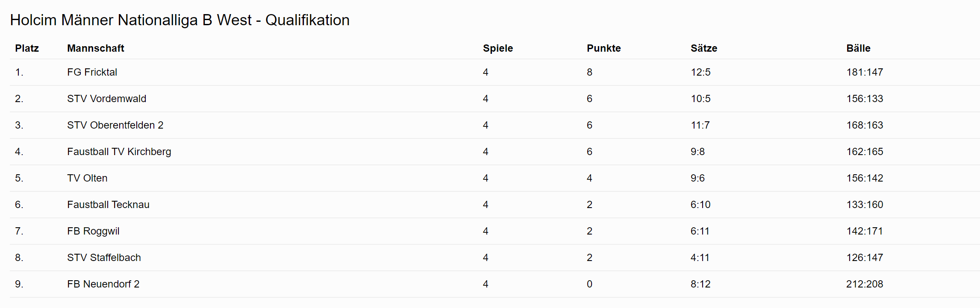
Task: Click the Faustball Tecknau entry
Action: point(108,205)
